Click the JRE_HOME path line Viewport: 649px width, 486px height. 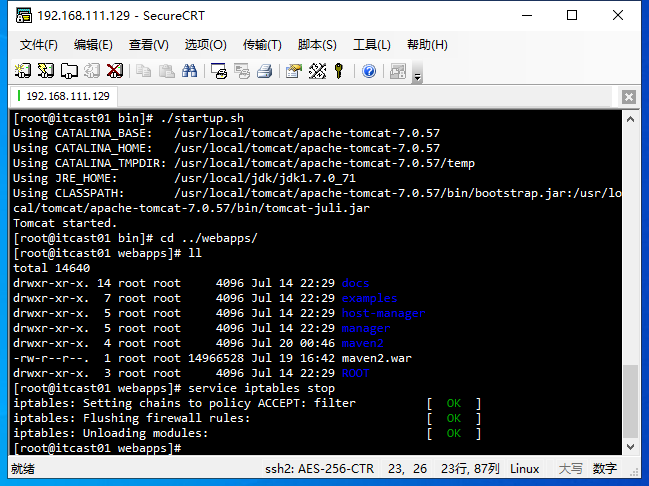click(x=184, y=178)
